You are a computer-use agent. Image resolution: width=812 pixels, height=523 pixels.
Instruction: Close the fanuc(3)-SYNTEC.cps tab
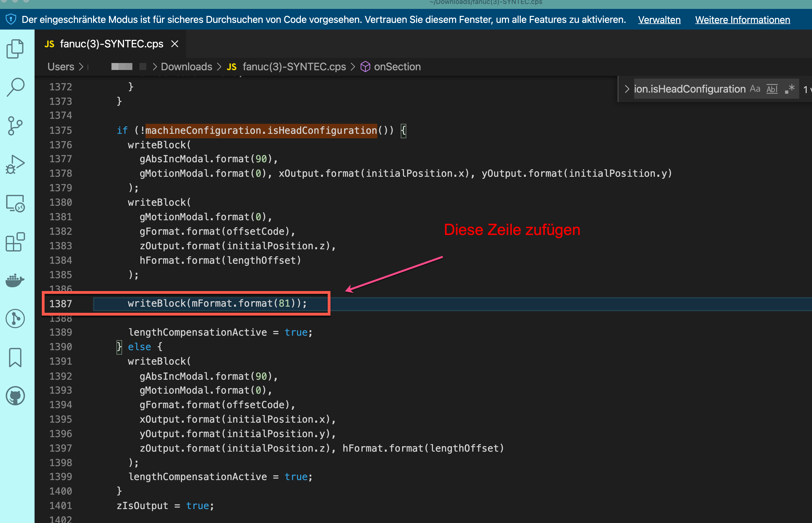pyautogui.click(x=174, y=44)
